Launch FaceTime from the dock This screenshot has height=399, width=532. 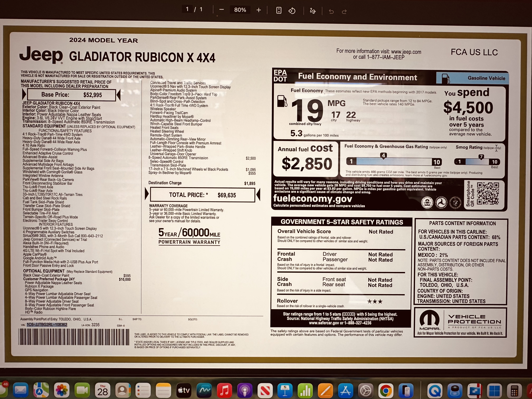pos(82,390)
